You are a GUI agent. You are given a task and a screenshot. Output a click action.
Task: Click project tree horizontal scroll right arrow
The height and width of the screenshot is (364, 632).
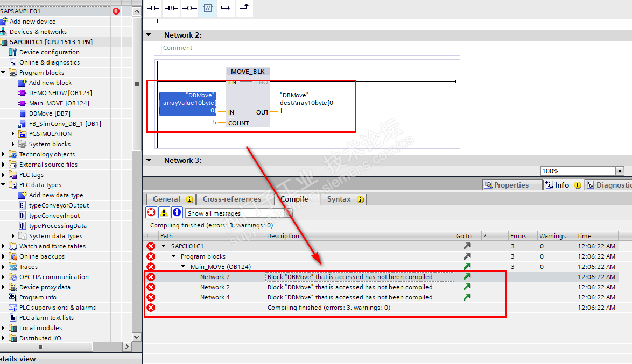[x=127, y=346]
